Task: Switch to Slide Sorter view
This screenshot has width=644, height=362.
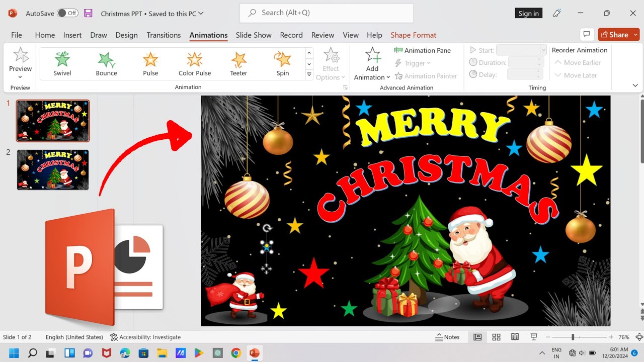Action: 496,337
